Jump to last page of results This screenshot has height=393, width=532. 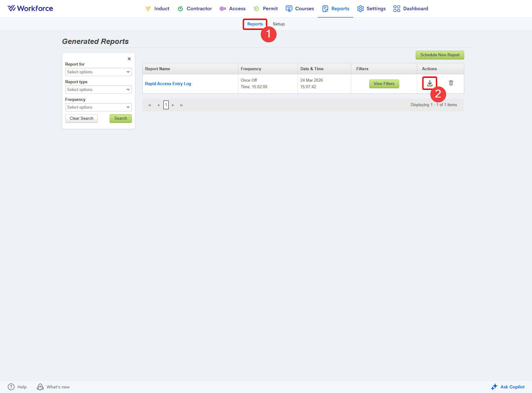point(182,105)
